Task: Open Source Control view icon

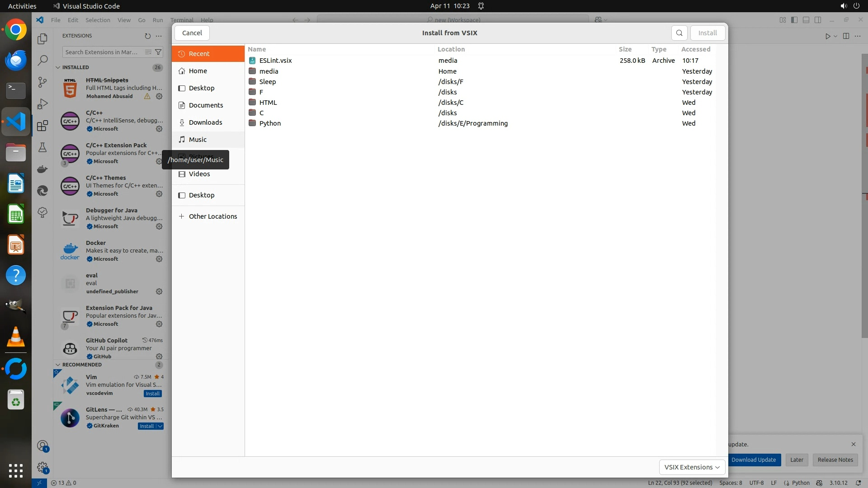Action: pyautogui.click(x=42, y=82)
